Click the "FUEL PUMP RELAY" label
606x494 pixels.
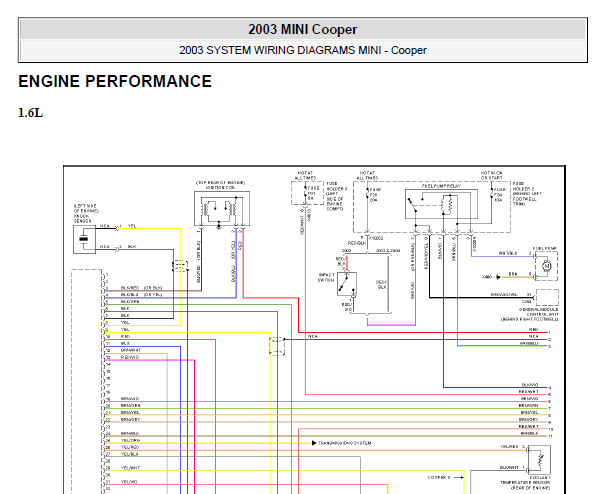(441, 186)
